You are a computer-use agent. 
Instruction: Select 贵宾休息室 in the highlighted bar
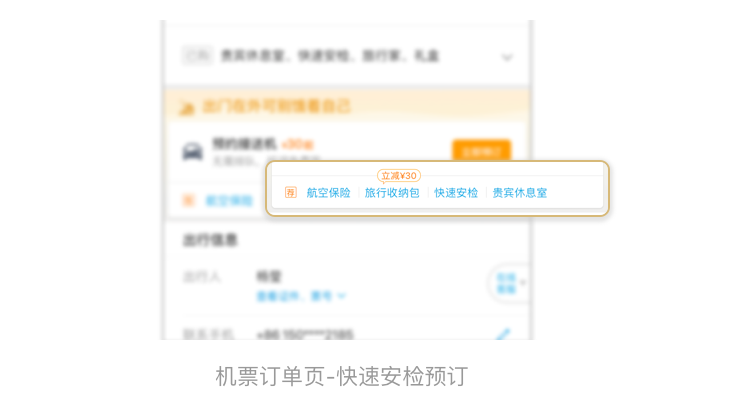tap(519, 193)
